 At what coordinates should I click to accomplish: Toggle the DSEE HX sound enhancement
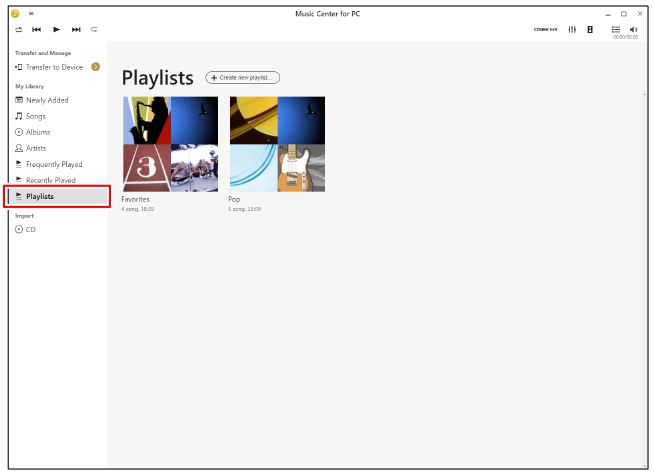tap(546, 30)
